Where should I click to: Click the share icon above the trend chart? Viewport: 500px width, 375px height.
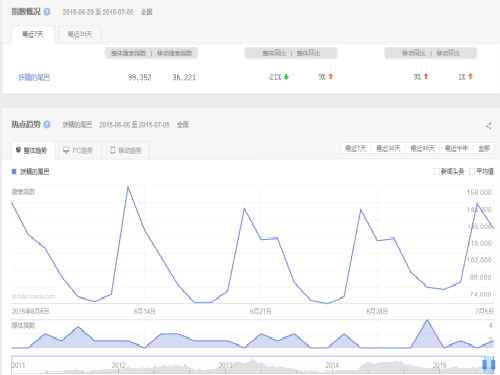[x=489, y=126]
